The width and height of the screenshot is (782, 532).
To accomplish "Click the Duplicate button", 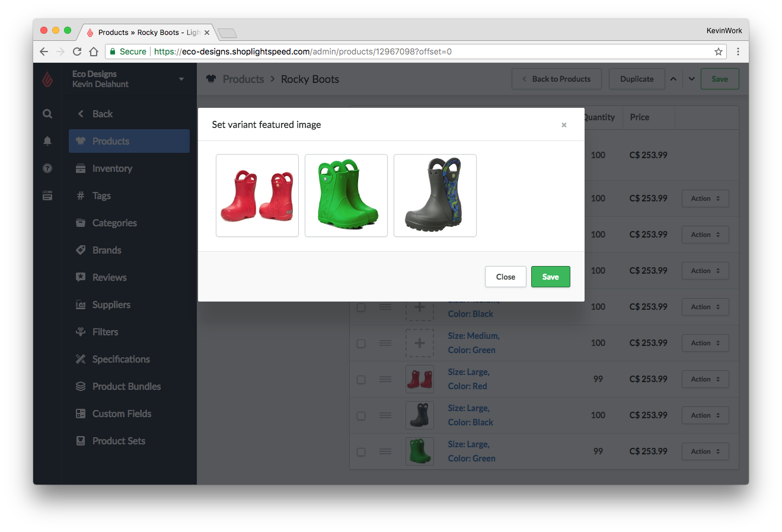I will point(637,79).
